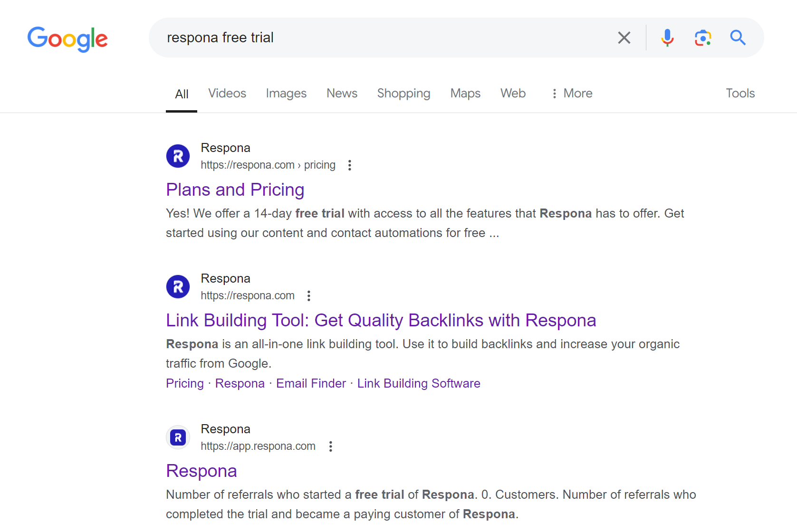
Task: Click Respona favicon of Link Building result
Action: point(178,287)
